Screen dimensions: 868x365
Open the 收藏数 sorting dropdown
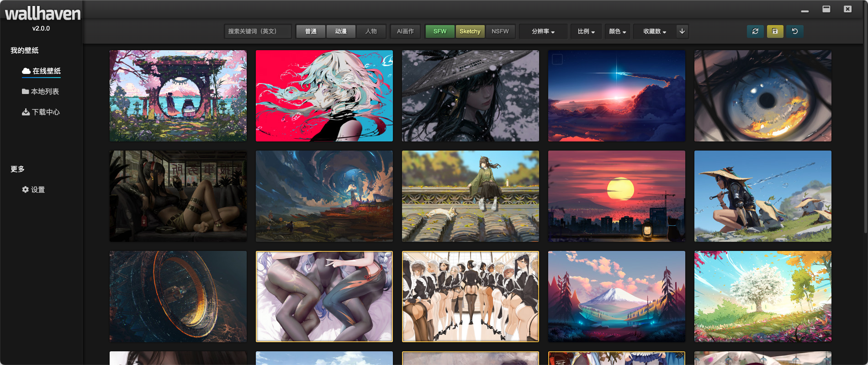[655, 31]
